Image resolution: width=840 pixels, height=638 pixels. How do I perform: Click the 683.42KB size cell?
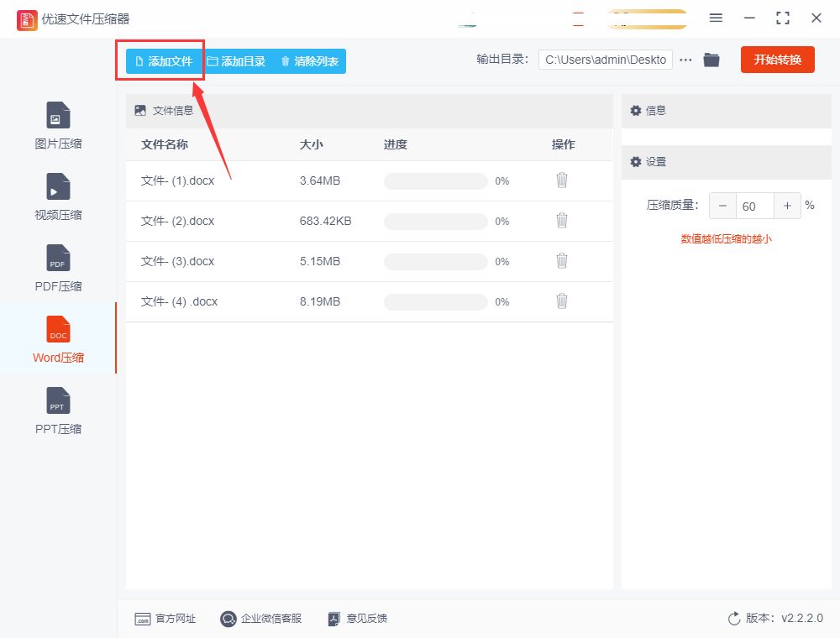(325, 221)
